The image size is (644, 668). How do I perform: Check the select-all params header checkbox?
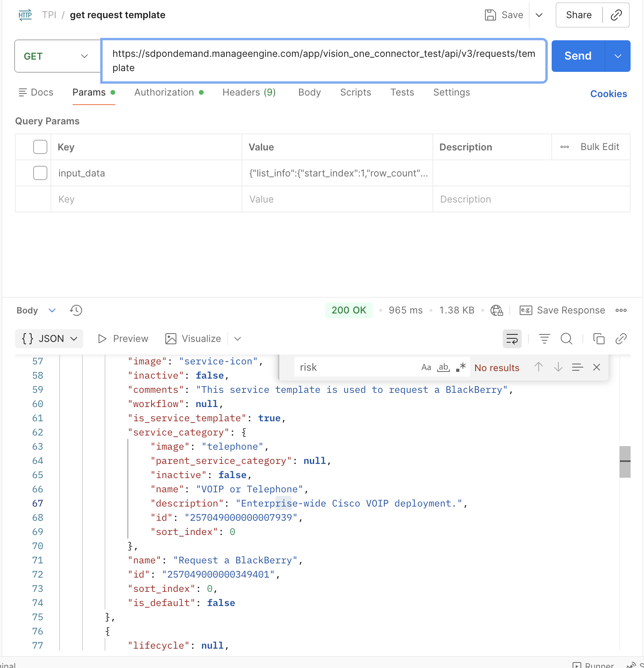(40, 147)
